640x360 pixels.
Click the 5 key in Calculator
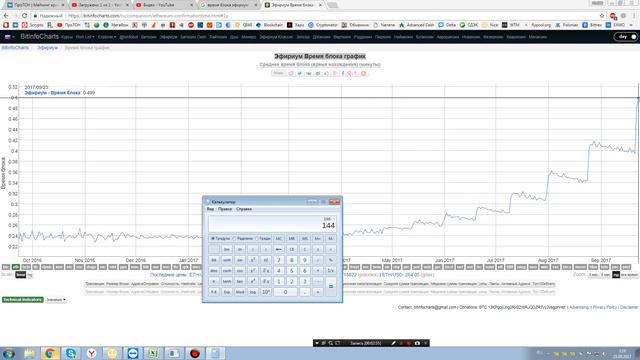point(291,271)
